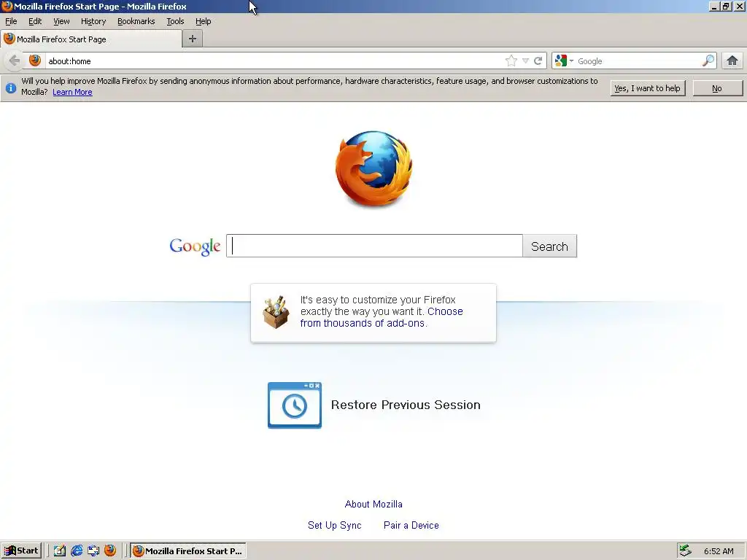Image resolution: width=747 pixels, height=560 pixels.
Task: Open the File menu
Action: point(11,21)
